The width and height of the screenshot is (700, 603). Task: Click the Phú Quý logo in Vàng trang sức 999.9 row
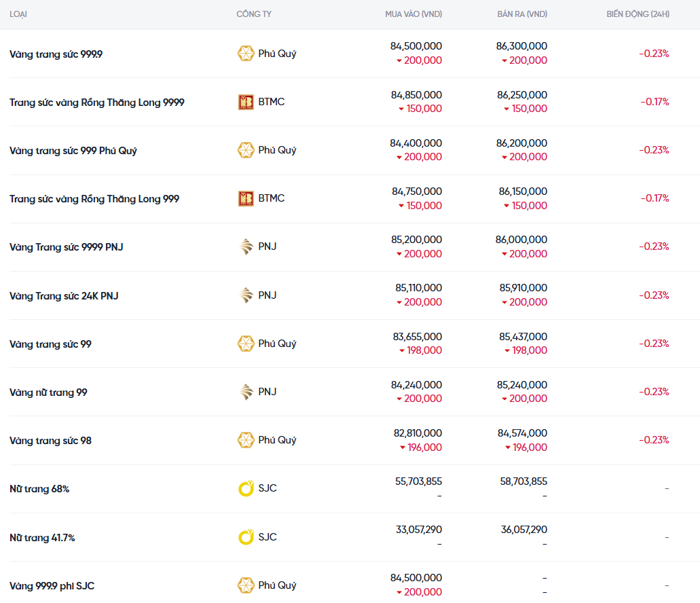pyautogui.click(x=246, y=54)
